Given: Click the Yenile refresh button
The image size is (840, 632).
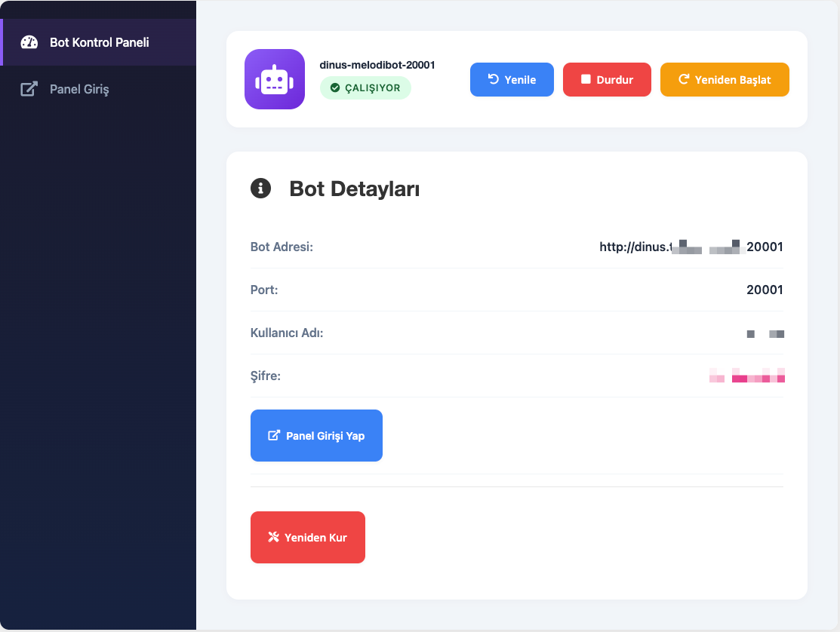Looking at the screenshot, I should pyautogui.click(x=512, y=80).
